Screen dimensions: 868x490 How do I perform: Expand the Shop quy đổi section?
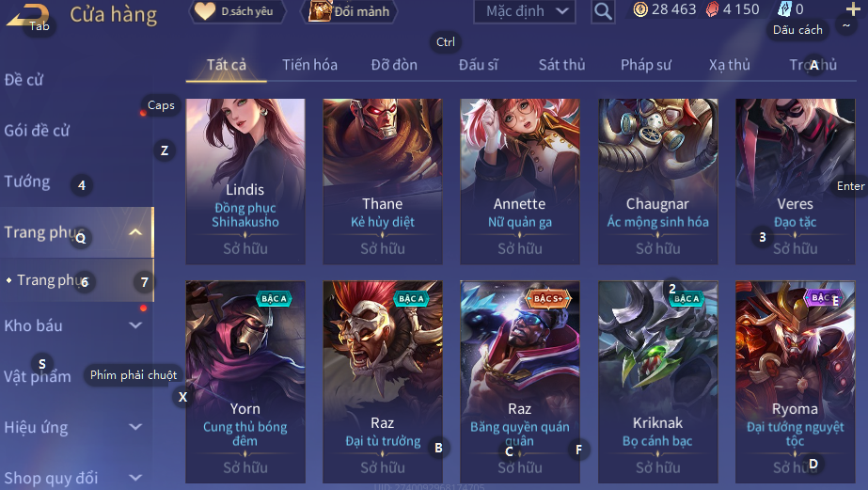[x=135, y=477]
